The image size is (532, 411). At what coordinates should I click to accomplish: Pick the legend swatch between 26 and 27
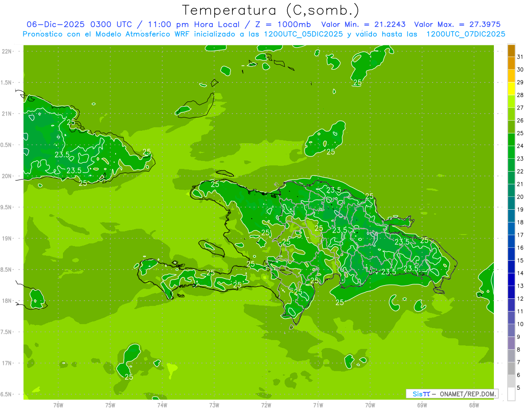point(511,114)
